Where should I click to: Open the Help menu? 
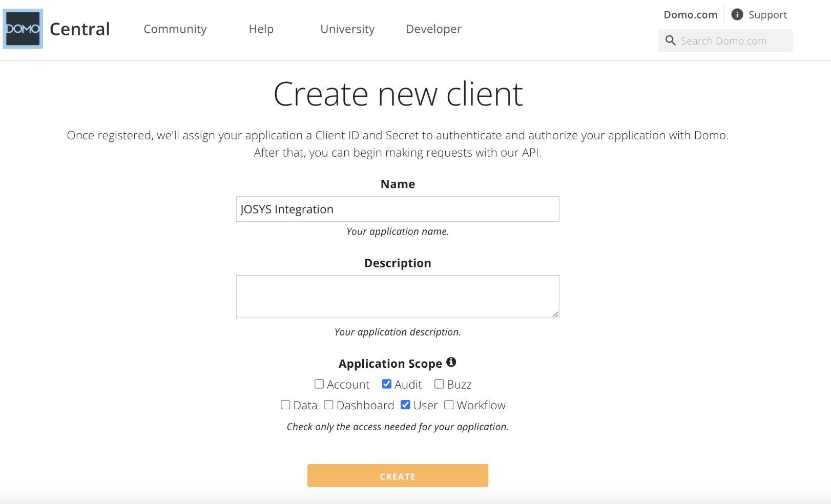pos(261,29)
